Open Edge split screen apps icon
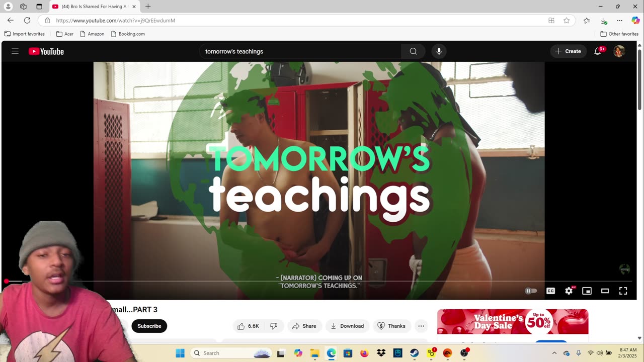Screen dimensions: 644x362 tap(551, 21)
